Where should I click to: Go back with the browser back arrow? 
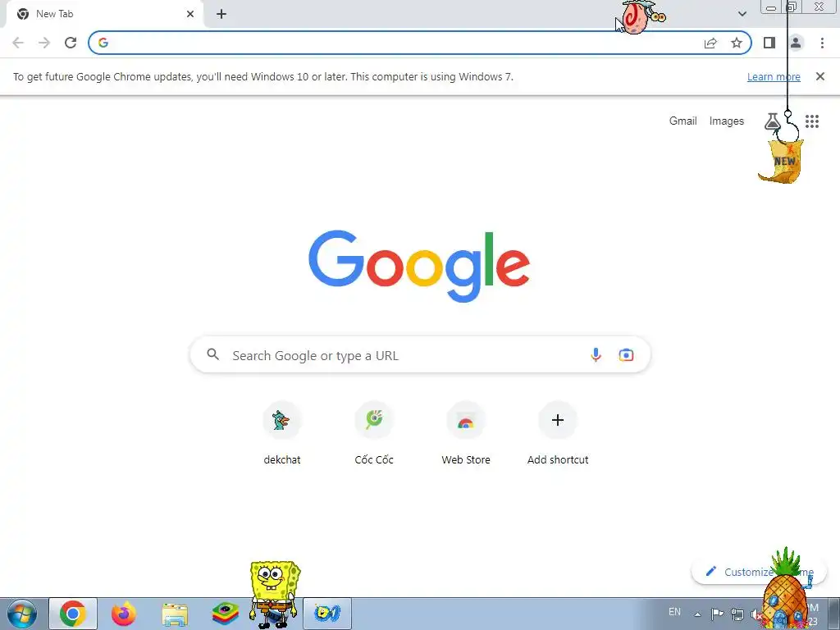point(18,43)
